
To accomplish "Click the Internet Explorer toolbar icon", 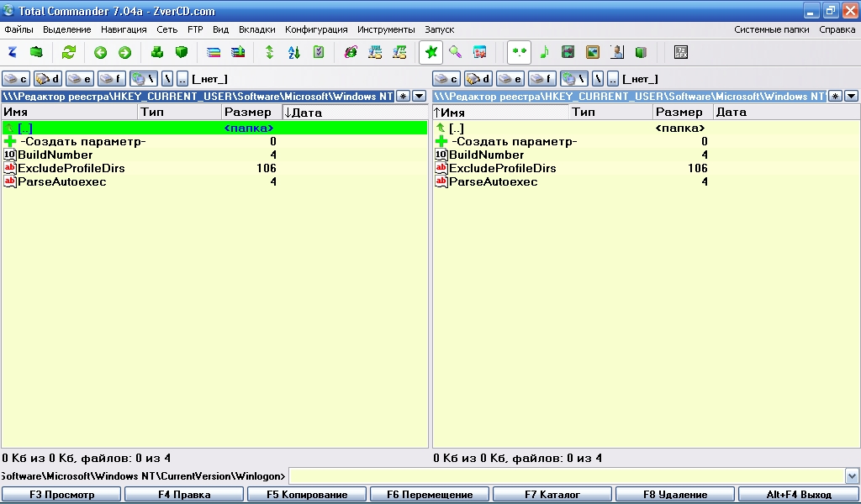I will (351, 52).
